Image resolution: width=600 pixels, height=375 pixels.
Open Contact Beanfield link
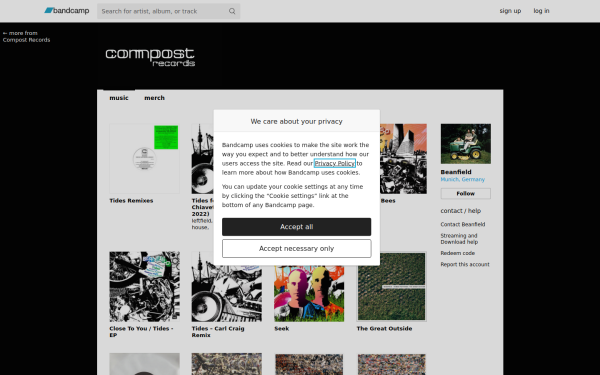tap(463, 224)
